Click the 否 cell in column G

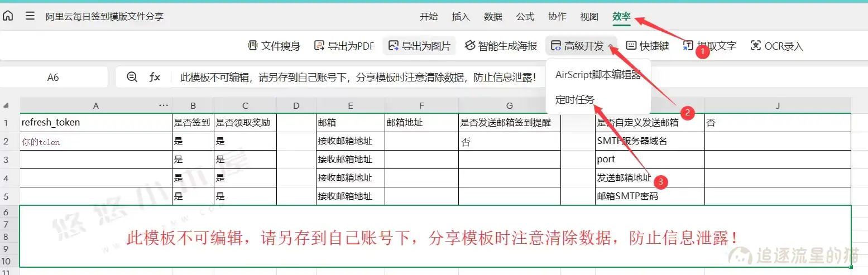pos(509,141)
